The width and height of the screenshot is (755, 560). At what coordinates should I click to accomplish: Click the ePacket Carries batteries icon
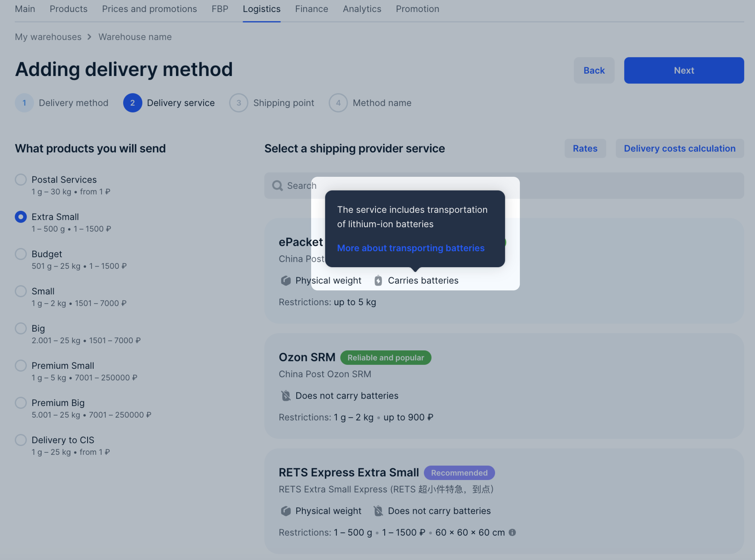coord(378,281)
